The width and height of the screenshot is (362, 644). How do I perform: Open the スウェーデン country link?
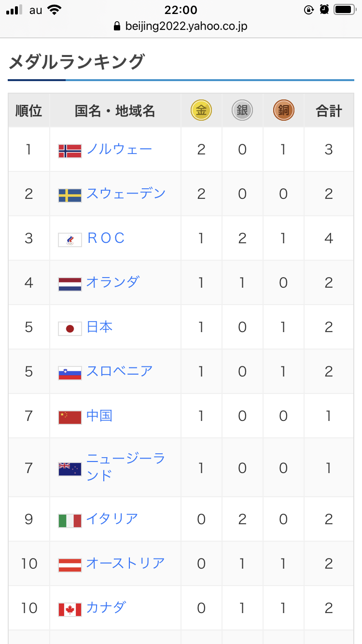126,194
